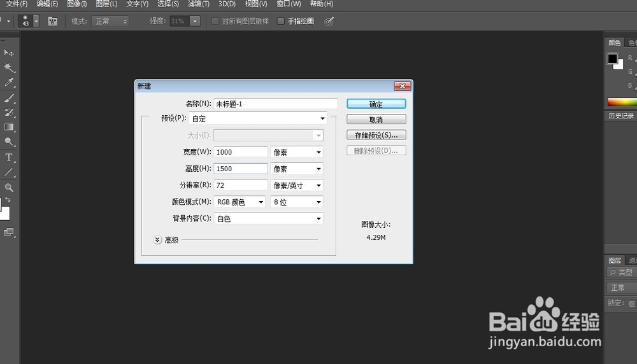The image size is (637, 364).
Task: Open the layer filter 类型 dropdown
Action: pos(622,272)
